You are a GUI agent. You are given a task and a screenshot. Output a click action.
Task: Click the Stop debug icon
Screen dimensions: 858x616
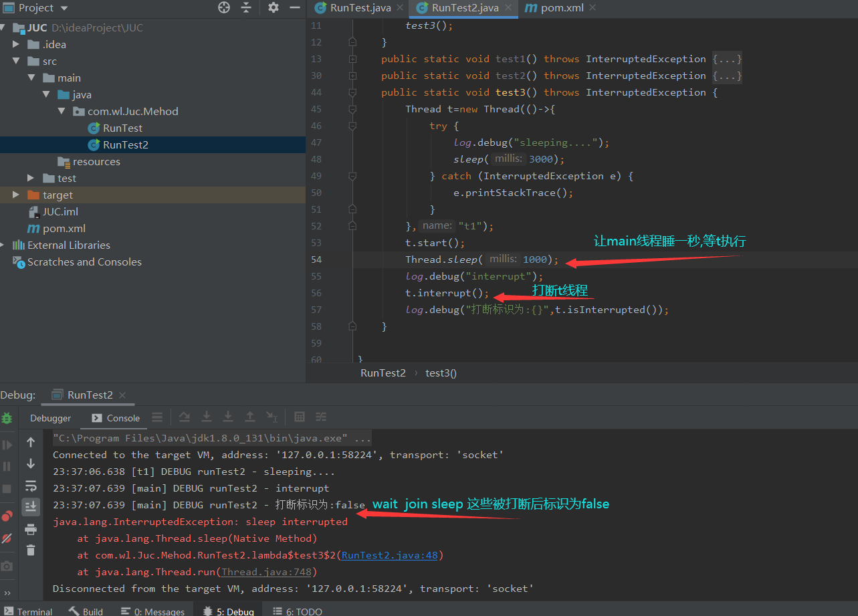[x=7, y=489]
